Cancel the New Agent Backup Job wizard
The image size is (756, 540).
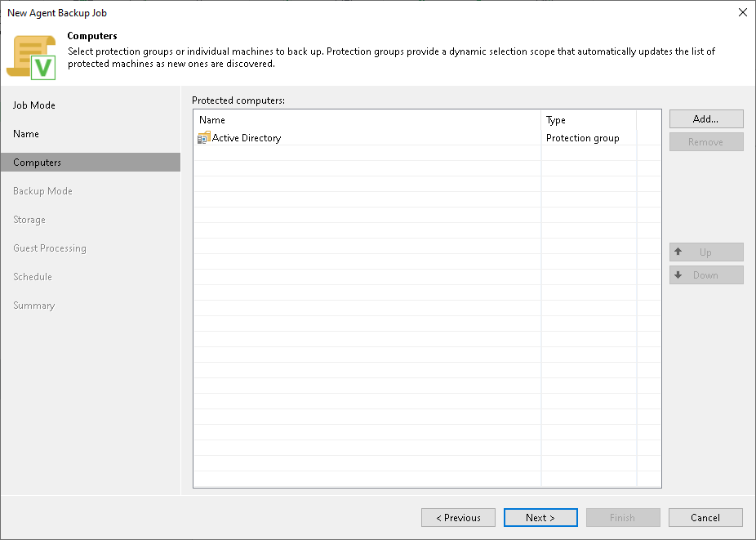point(705,517)
